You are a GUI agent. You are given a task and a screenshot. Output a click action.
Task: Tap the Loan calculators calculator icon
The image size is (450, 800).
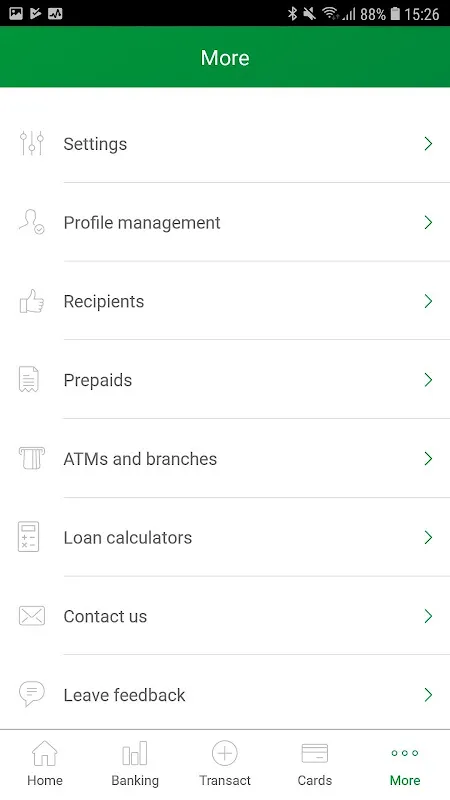click(x=29, y=537)
